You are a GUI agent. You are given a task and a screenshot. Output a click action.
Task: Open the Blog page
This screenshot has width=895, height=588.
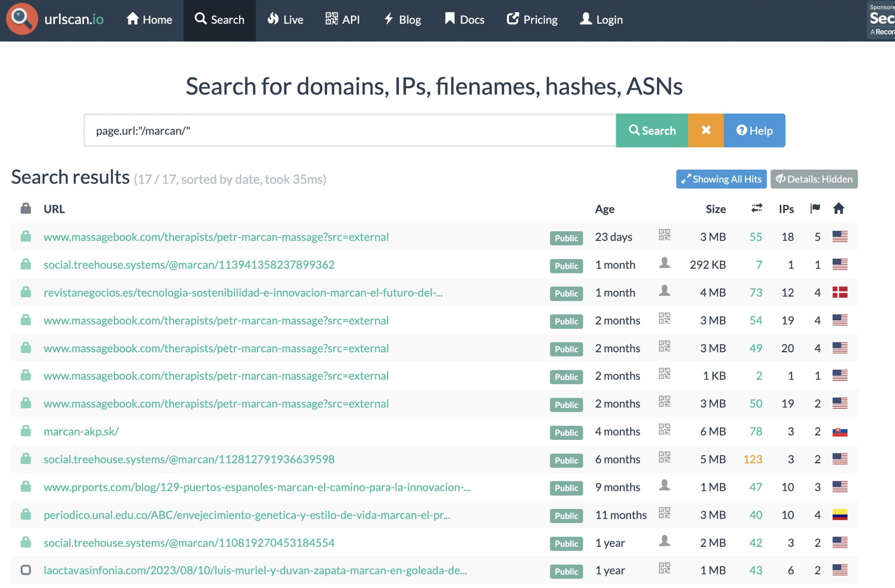click(x=403, y=20)
